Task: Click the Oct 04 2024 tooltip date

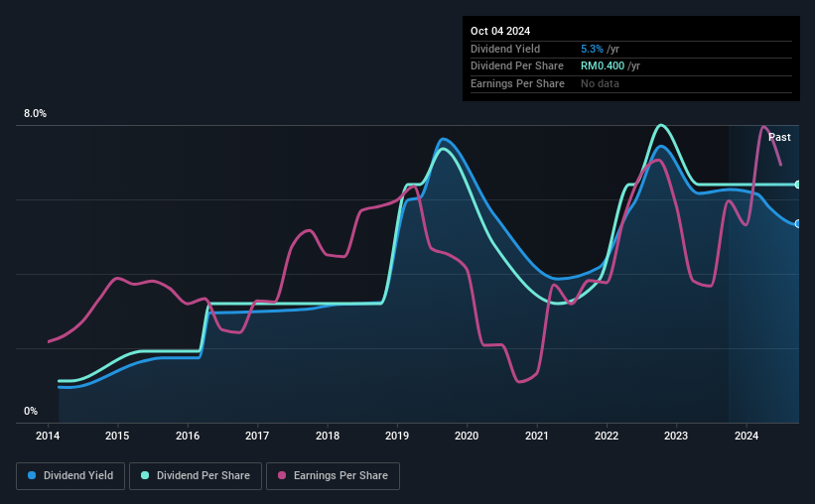Action: (500, 31)
